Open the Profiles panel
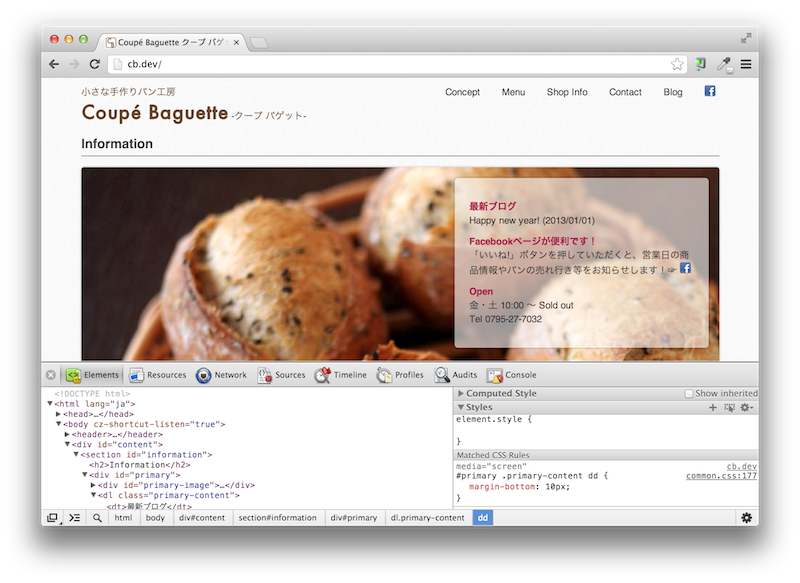This screenshot has width=800, height=583. [400, 375]
